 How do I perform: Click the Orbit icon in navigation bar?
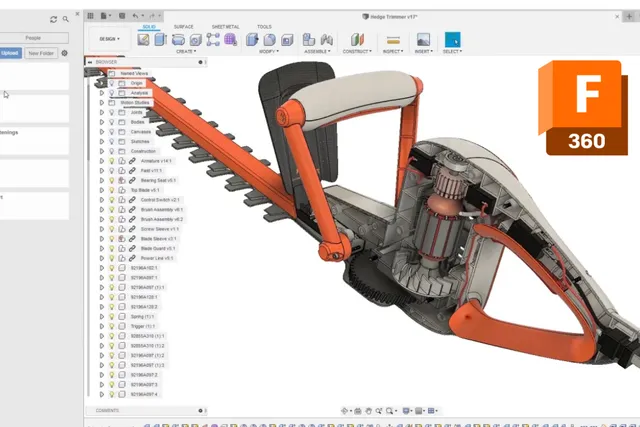coord(344,411)
